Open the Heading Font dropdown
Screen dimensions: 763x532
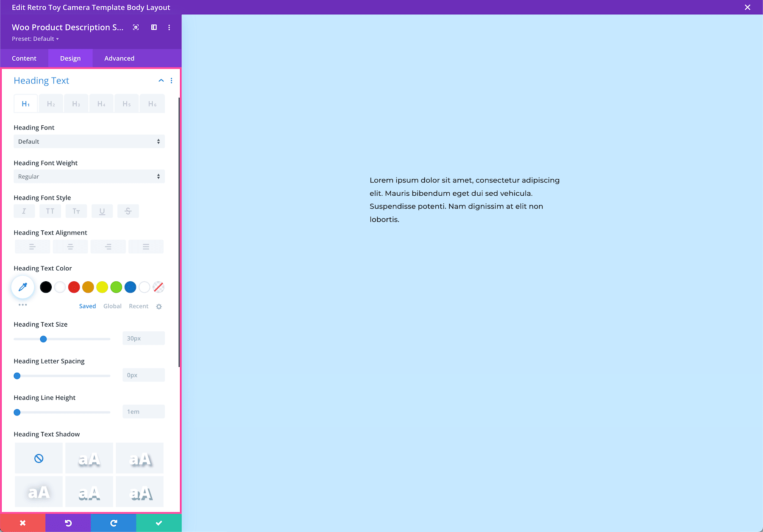pos(89,141)
